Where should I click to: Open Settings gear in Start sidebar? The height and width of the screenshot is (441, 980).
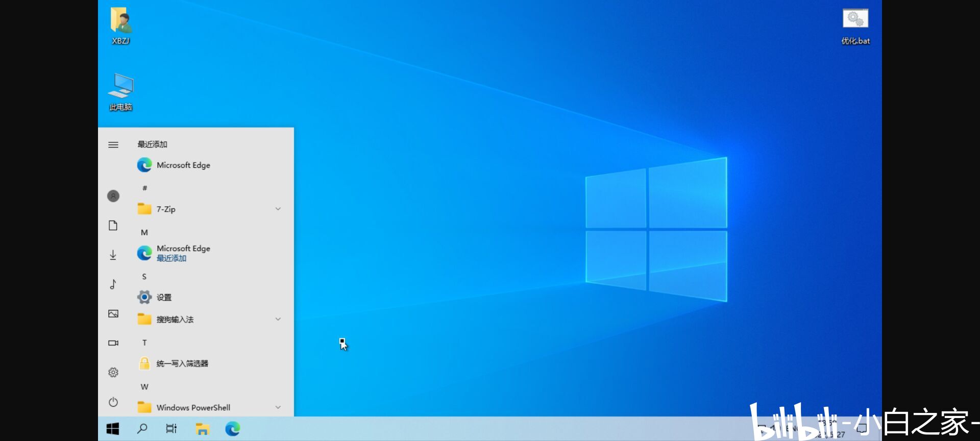tap(113, 373)
